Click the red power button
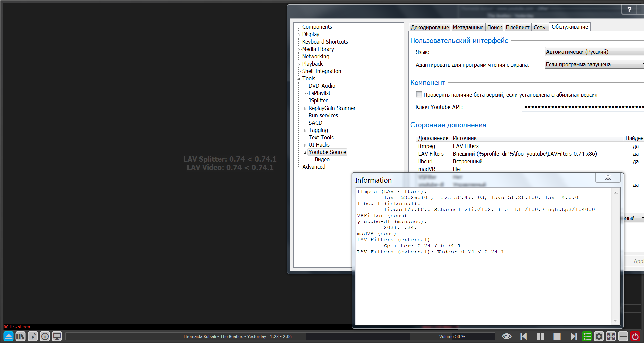The height and width of the screenshot is (343, 644). click(x=635, y=336)
